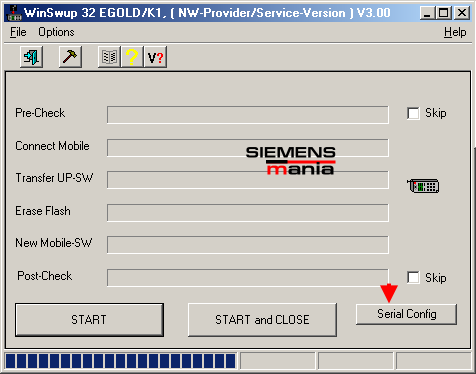This screenshot has height=374, width=476.
Task: Click the yellow question mark help icon
Action: click(132, 57)
